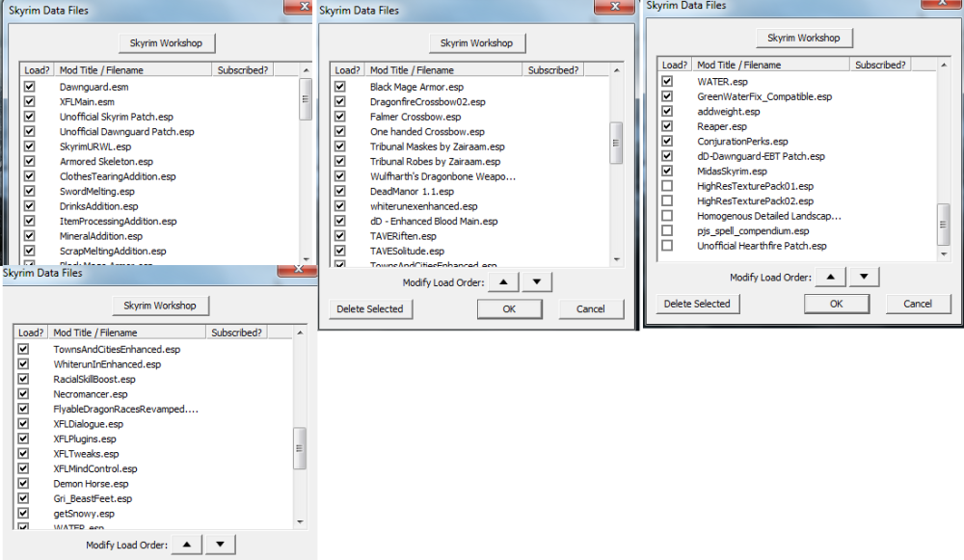Enable HighResTexturePack01.esp checkbox
964x560 pixels.
(667, 186)
